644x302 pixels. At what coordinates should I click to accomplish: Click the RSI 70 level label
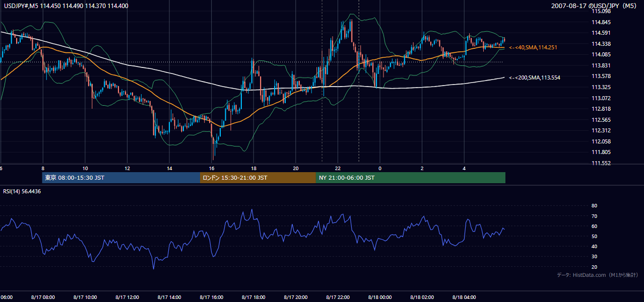594,216
